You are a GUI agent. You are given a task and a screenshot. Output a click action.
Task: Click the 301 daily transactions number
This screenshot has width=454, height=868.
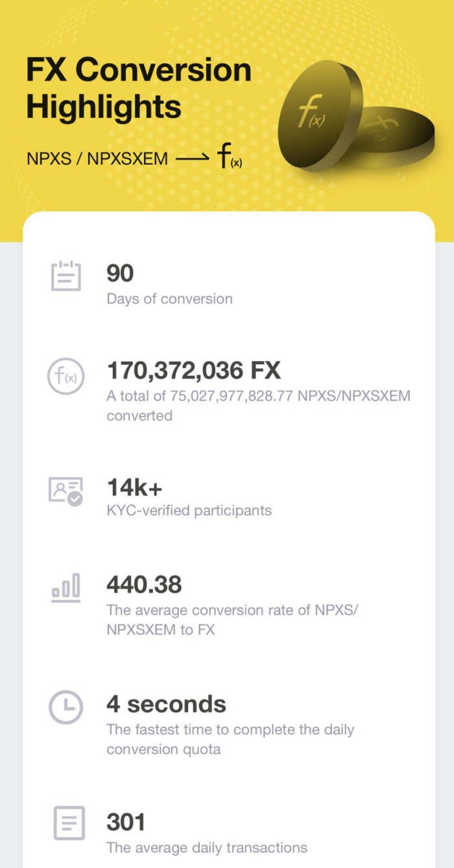(x=126, y=822)
